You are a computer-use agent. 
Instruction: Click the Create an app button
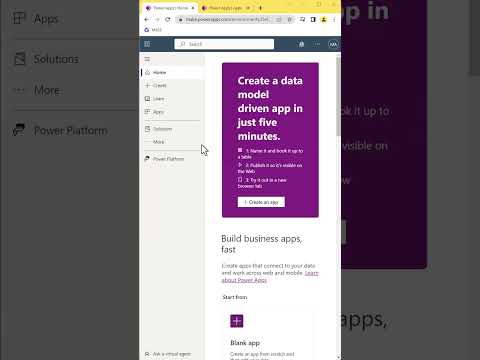tap(261, 202)
